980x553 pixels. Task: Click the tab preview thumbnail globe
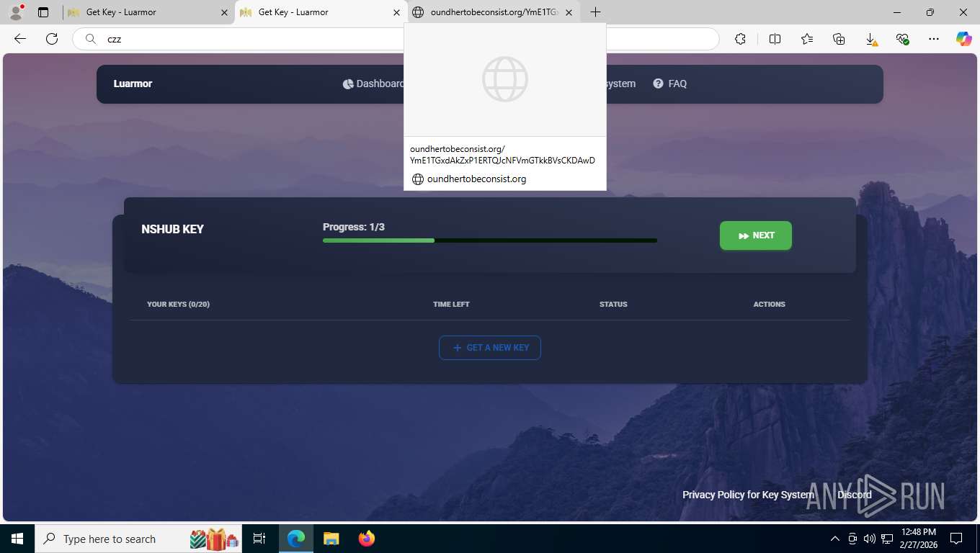505,79
